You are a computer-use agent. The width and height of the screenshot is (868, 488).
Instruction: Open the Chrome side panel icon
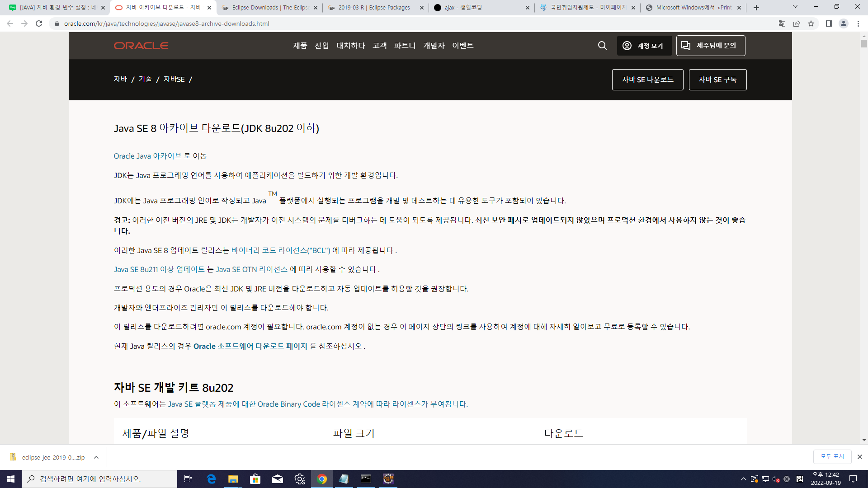tap(829, 23)
